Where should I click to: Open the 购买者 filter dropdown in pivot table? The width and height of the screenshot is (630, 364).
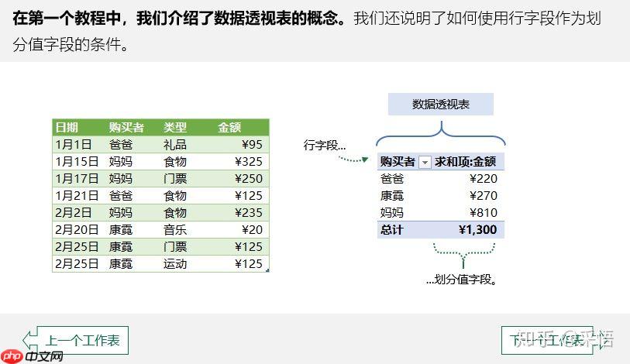point(425,162)
